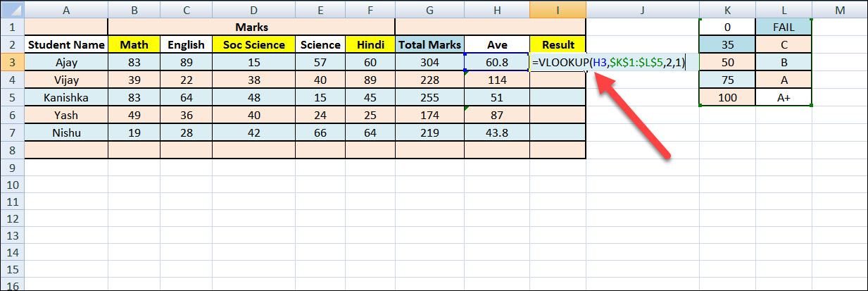This screenshot has height=291, width=868.
Task: Click the cell containing threshold 35
Action: (x=727, y=44)
